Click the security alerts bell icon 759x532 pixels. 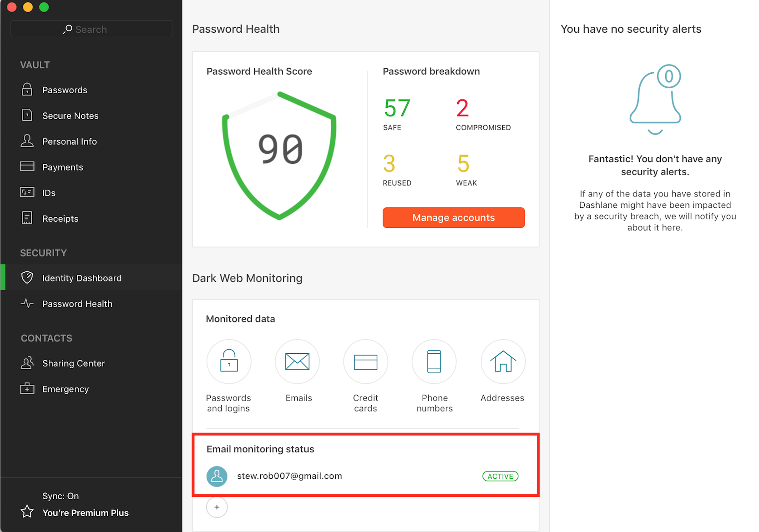tap(655, 100)
